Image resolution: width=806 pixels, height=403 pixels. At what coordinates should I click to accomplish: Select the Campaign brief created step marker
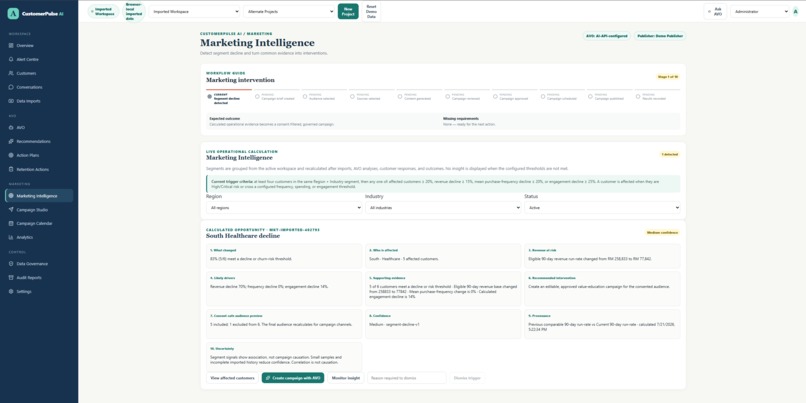[257, 96]
